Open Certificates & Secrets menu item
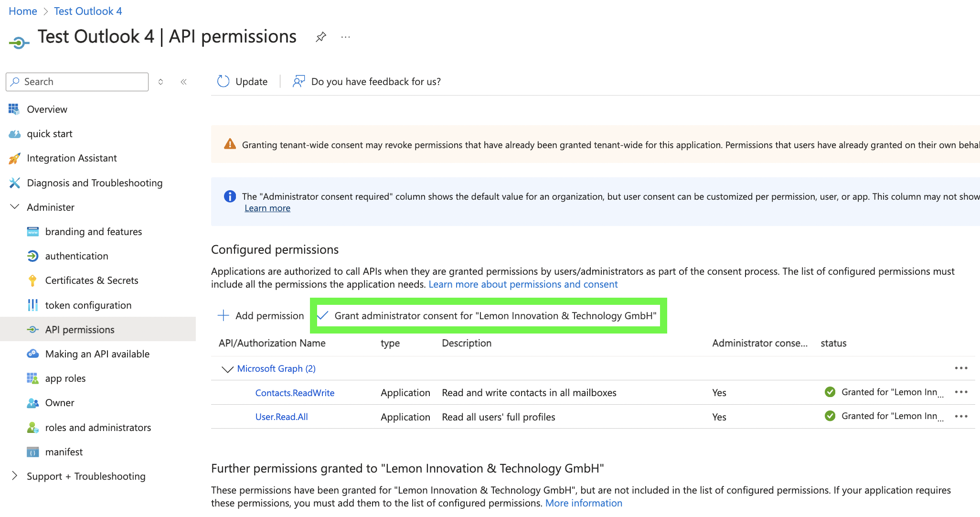980x517 pixels. [91, 280]
